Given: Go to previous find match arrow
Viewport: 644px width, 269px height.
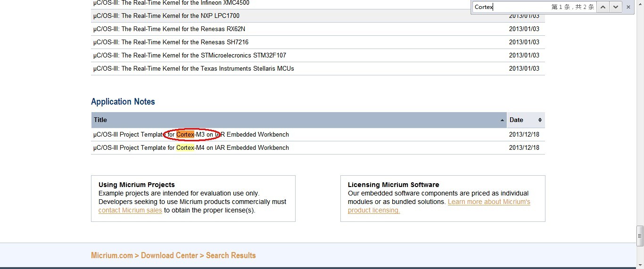Looking at the screenshot, I should [x=603, y=7].
